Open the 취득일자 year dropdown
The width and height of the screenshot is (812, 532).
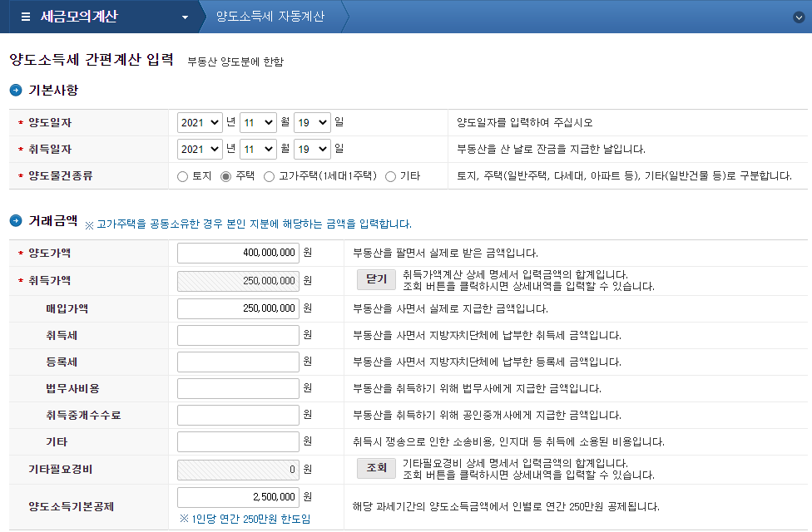point(200,149)
